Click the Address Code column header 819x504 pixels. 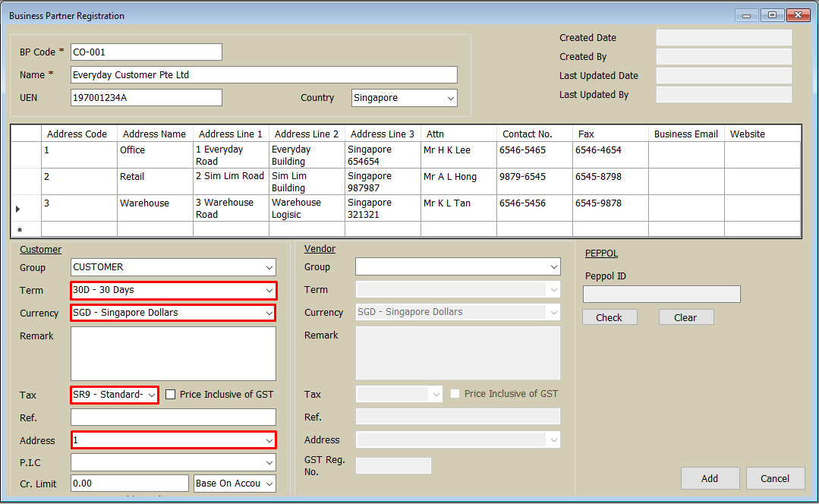(x=79, y=134)
